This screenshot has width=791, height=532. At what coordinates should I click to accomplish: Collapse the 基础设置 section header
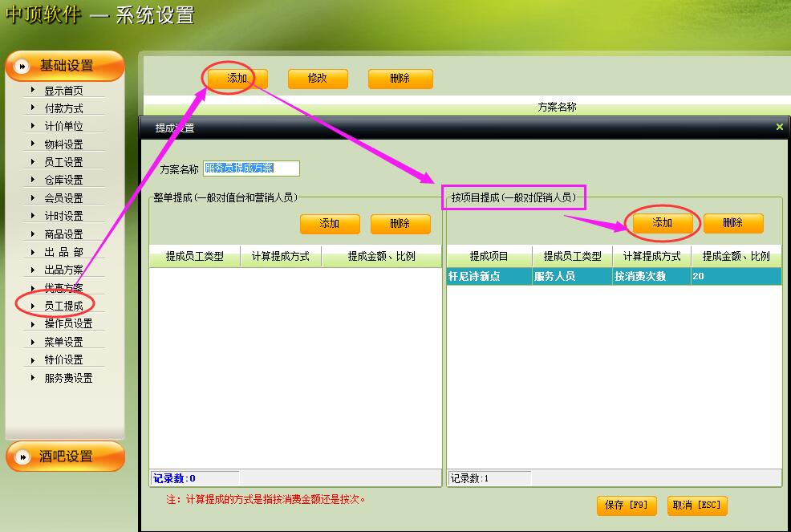click(64, 66)
